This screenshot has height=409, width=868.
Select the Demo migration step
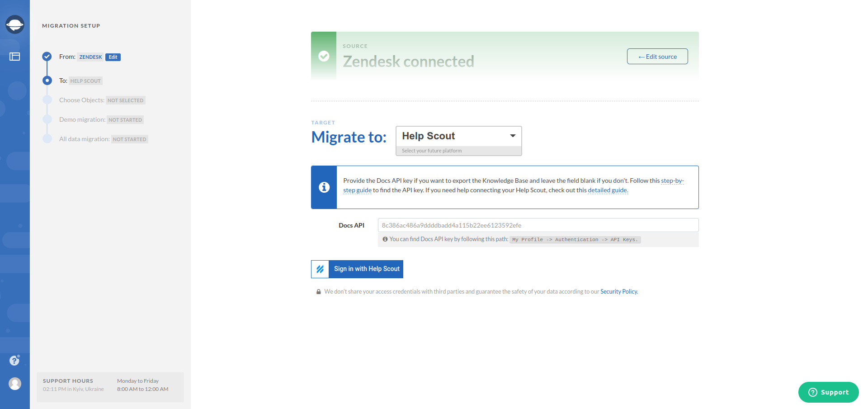tap(82, 119)
